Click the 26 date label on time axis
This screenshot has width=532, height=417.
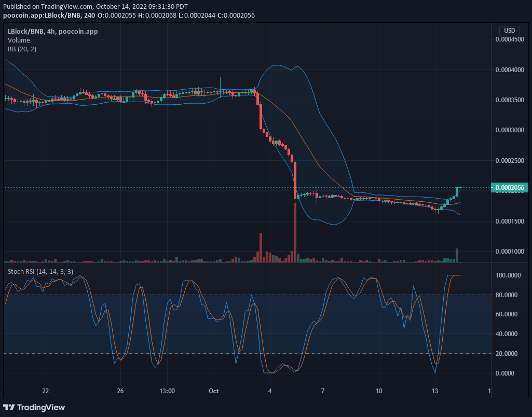[120, 391]
